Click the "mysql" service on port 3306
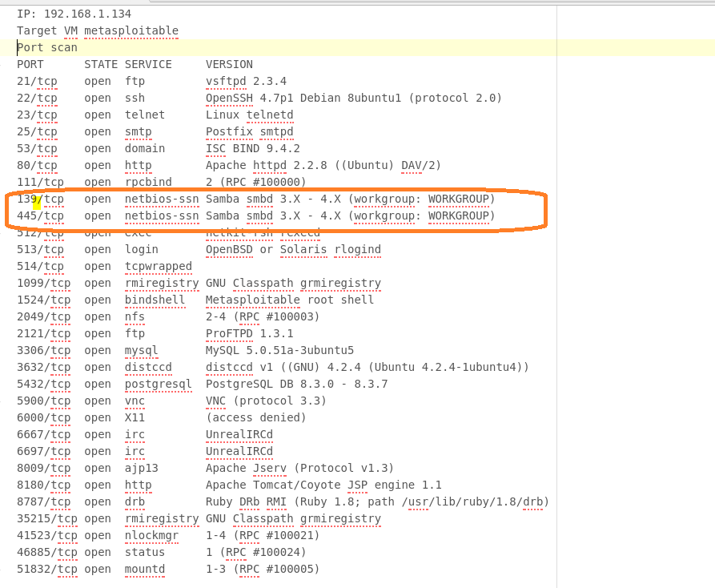The width and height of the screenshot is (715, 588). tap(142, 350)
